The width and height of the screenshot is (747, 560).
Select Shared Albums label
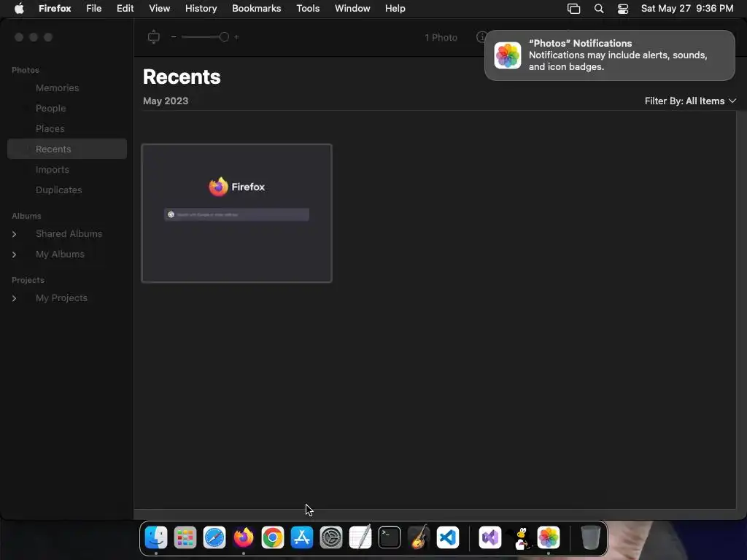69,234
